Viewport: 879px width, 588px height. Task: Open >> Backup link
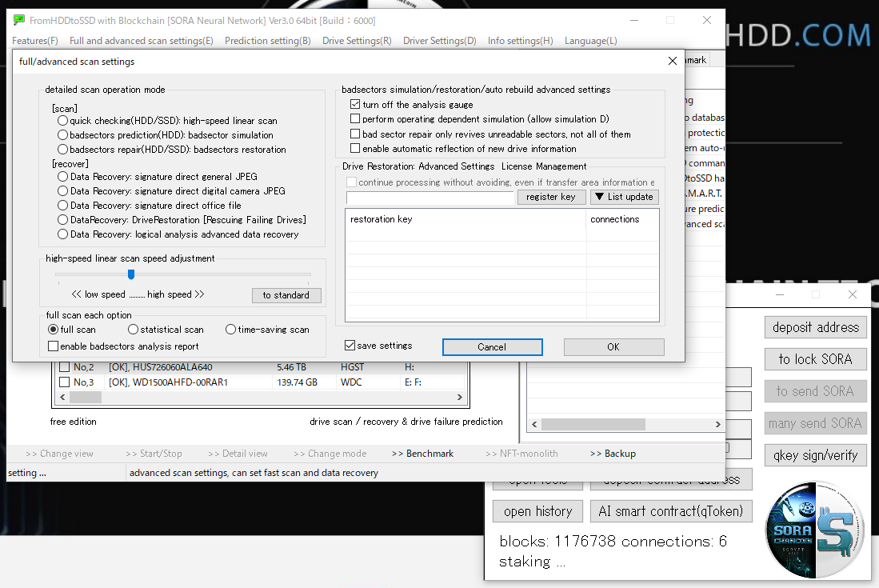click(613, 454)
